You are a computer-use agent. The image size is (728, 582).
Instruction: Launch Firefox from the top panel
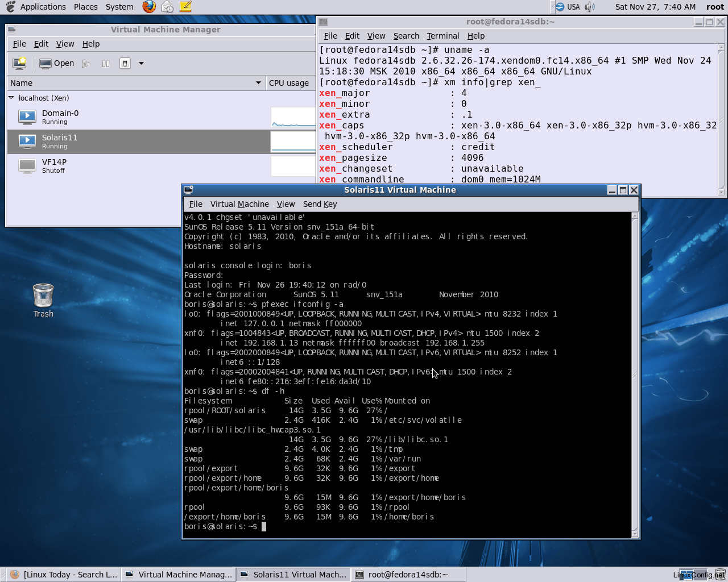coord(149,7)
